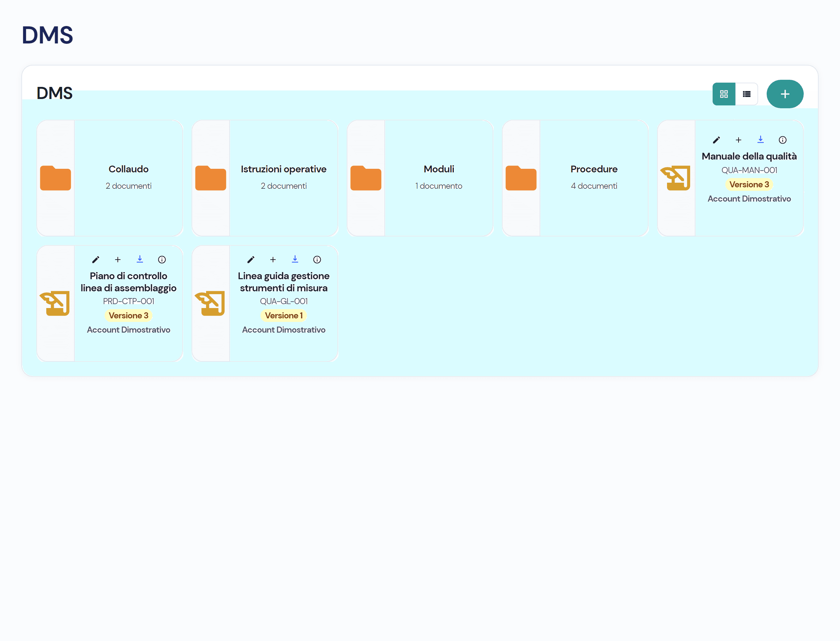This screenshot has width=840, height=641.
Task: Add version to Piano di controllo document
Action: tap(118, 260)
